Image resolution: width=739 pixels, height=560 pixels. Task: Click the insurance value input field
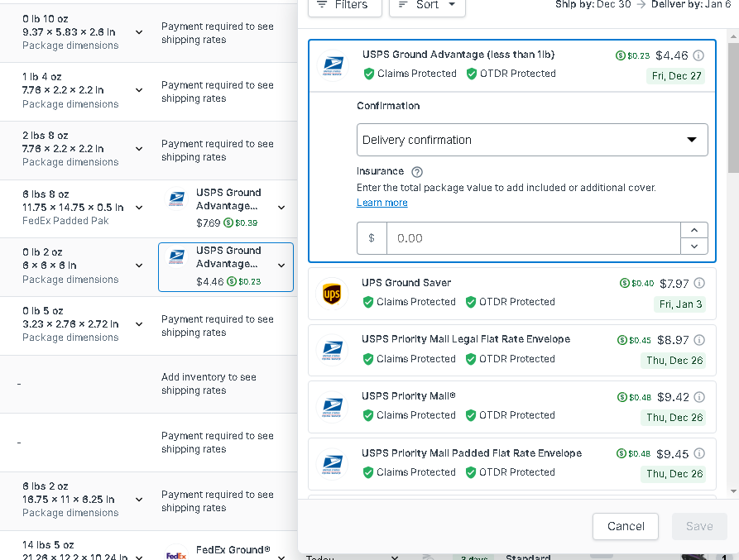(533, 238)
